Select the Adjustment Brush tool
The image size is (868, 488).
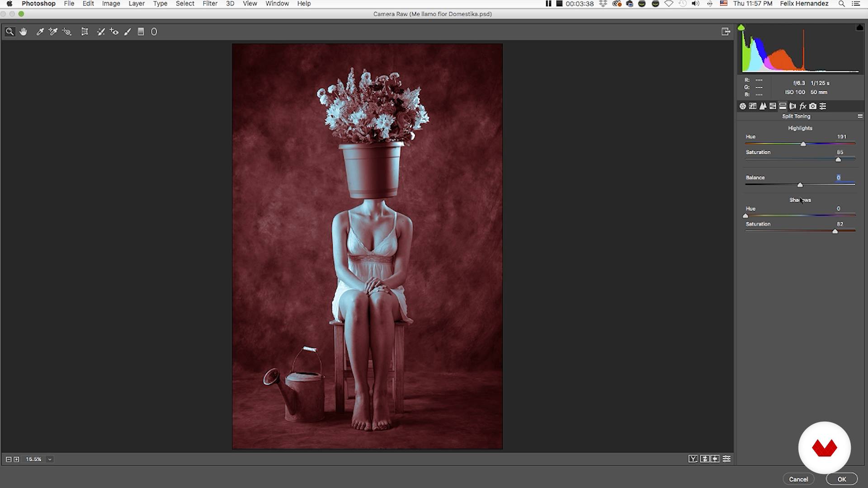point(127,32)
